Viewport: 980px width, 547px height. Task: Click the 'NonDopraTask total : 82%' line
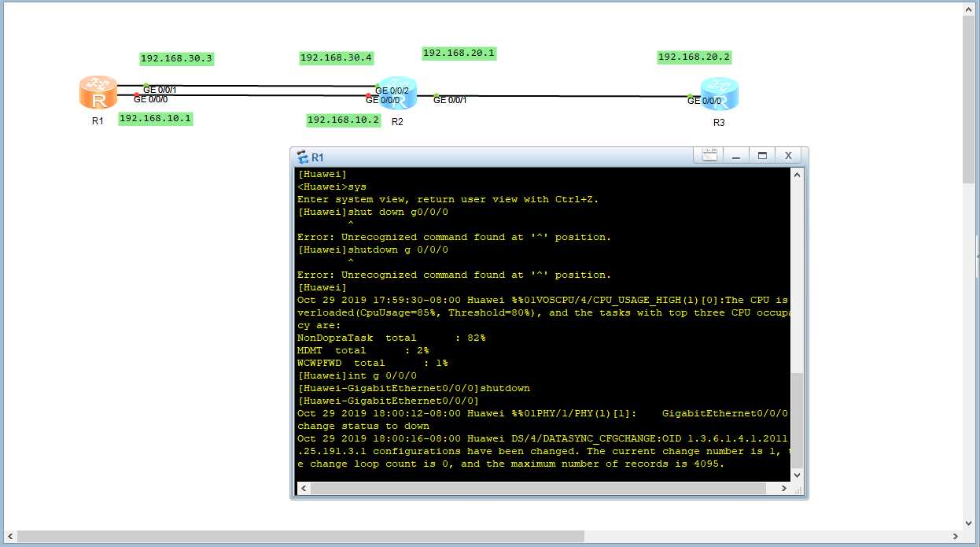coord(392,338)
